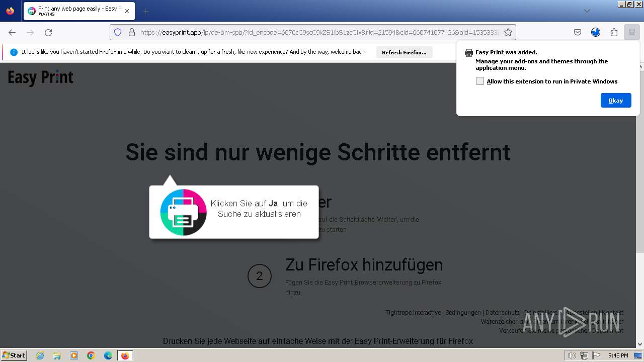
Task: Confirm add-on with Okay button
Action: click(x=616, y=101)
